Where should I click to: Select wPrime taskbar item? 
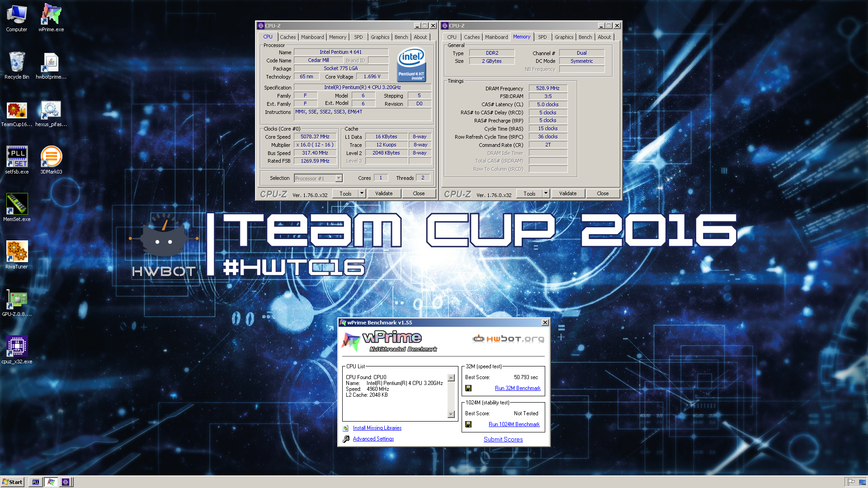[51, 482]
